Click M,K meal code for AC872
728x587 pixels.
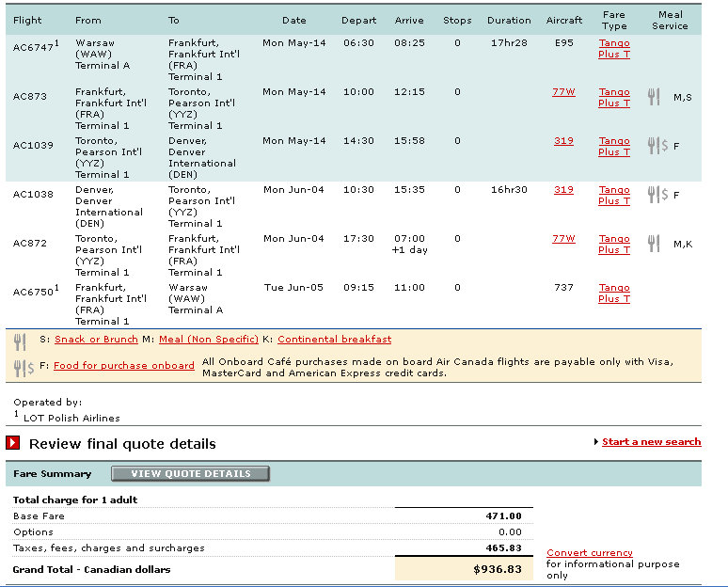click(683, 245)
